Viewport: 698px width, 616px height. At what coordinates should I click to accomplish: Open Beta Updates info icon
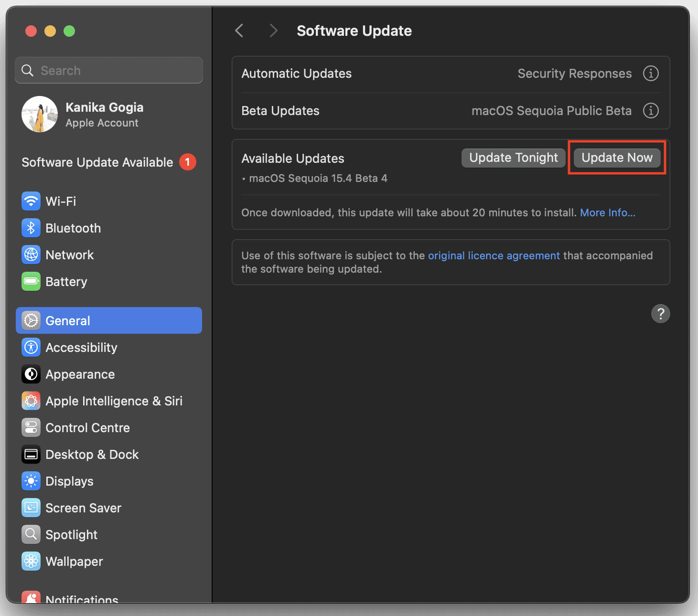click(650, 111)
